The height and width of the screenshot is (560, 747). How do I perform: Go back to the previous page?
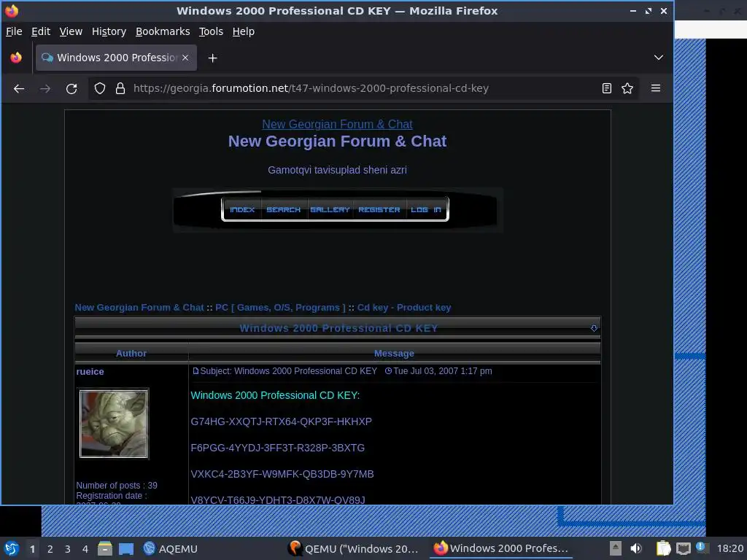click(19, 88)
